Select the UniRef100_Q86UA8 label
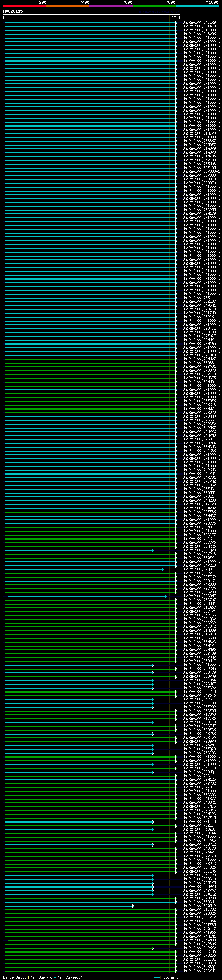 [199, 164]
